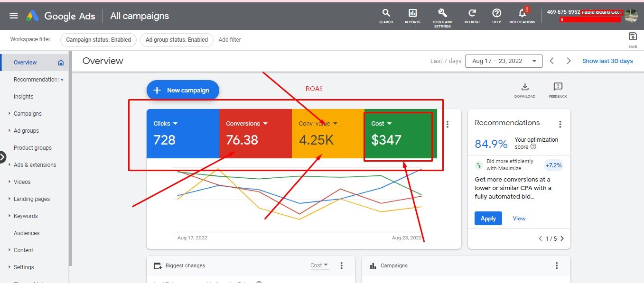Click Show last 30 days link
Image resolution: width=644 pixels, height=283 pixels.
(607, 61)
